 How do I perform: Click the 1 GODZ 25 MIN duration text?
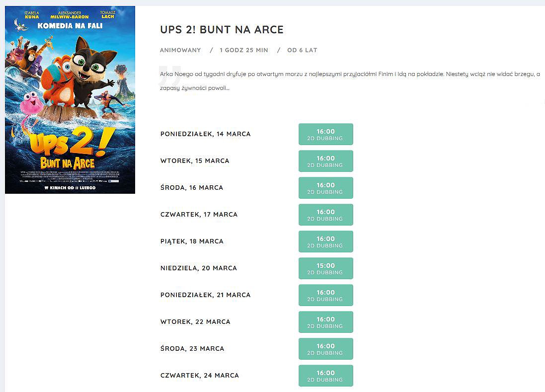click(x=244, y=50)
